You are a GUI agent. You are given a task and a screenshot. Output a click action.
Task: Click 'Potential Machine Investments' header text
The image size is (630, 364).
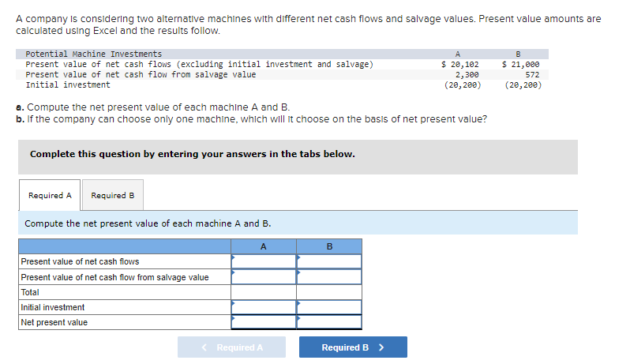coord(94,54)
